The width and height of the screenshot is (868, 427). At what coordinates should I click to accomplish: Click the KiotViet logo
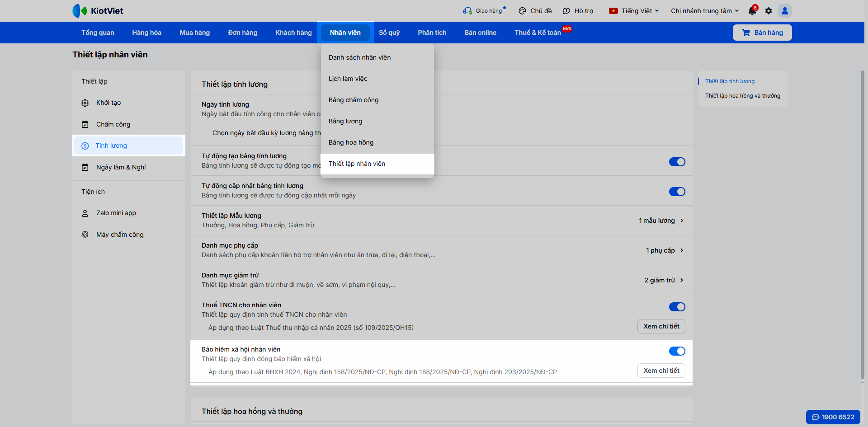point(98,11)
